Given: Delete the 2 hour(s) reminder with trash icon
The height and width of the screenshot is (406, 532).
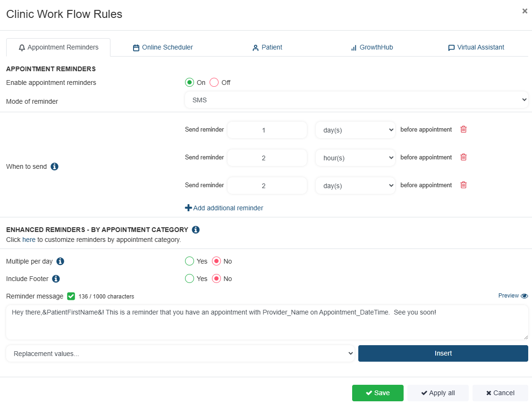Looking at the screenshot, I should (x=464, y=157).
